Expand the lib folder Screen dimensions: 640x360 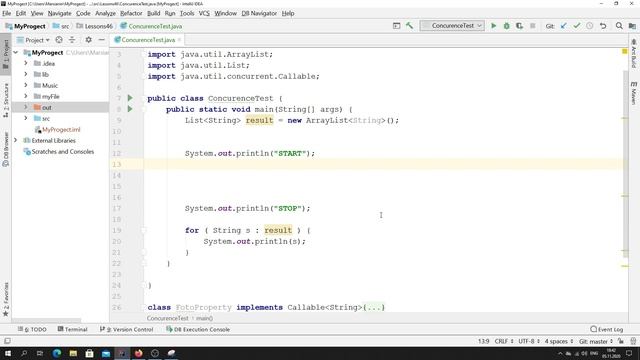pos(26,74)
